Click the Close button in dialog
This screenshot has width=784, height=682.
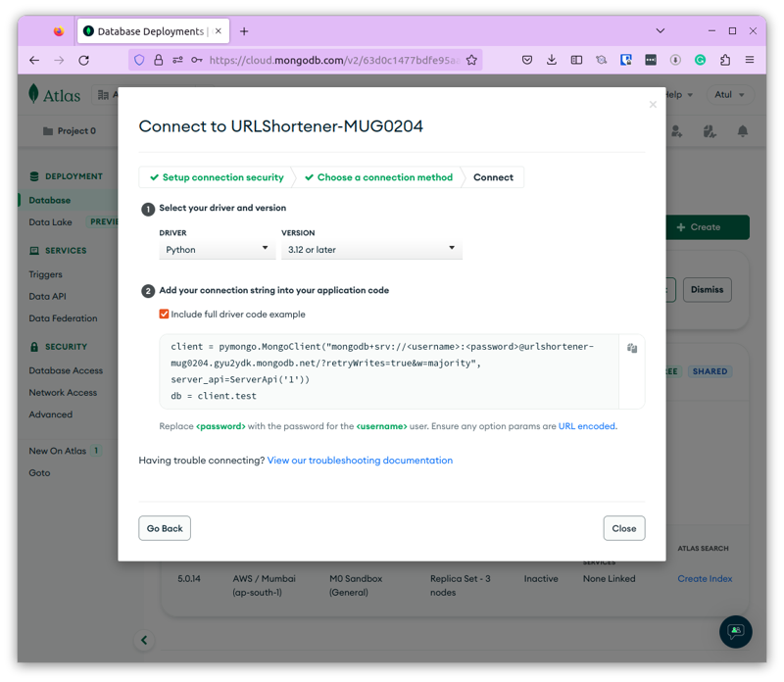[x=623, y=528]
